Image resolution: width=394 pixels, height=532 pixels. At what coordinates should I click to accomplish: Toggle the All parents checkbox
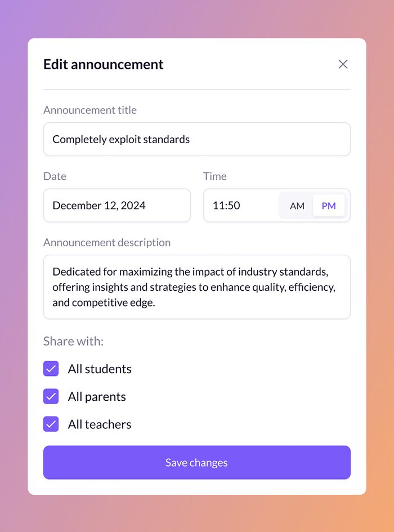click(51, 397)
